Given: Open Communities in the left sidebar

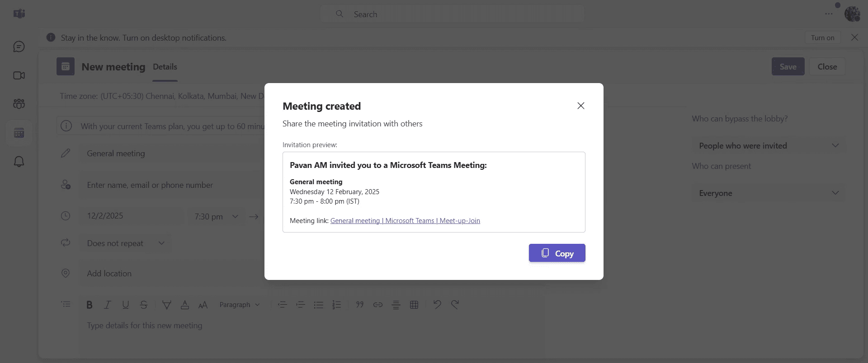Looking at the screenshot, I should click(19, 104).
